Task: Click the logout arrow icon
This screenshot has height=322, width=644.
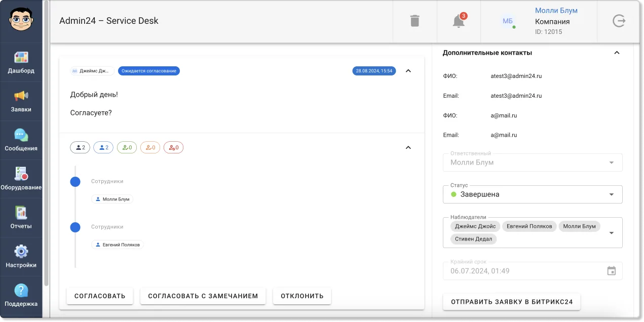Action: pyautogui.click(x=619, y=21)
